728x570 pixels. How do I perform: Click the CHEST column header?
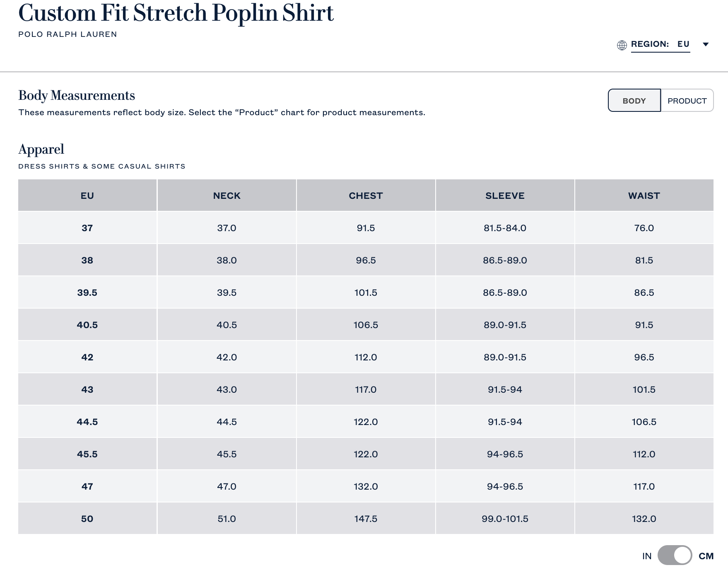pos(366,196)
